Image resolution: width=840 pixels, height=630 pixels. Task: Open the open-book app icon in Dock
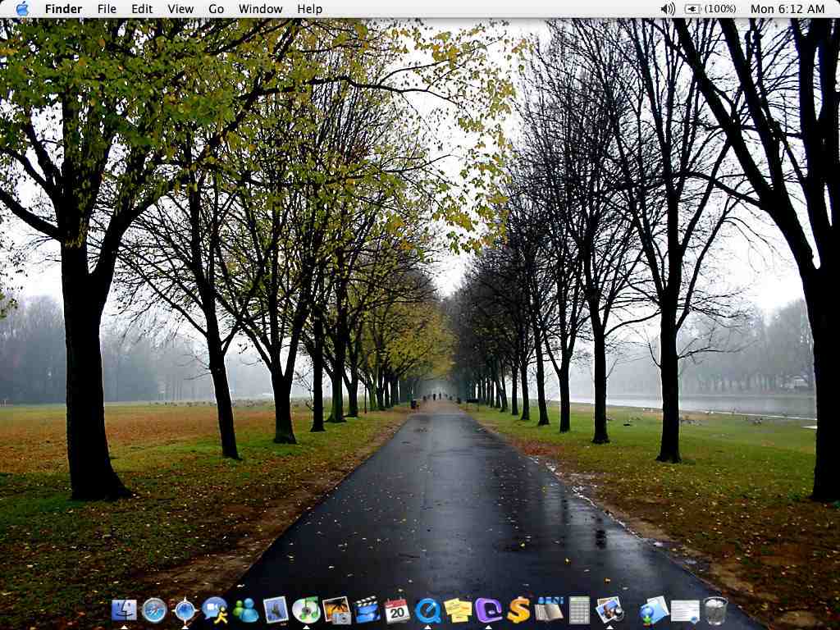[x=549, y=610]
